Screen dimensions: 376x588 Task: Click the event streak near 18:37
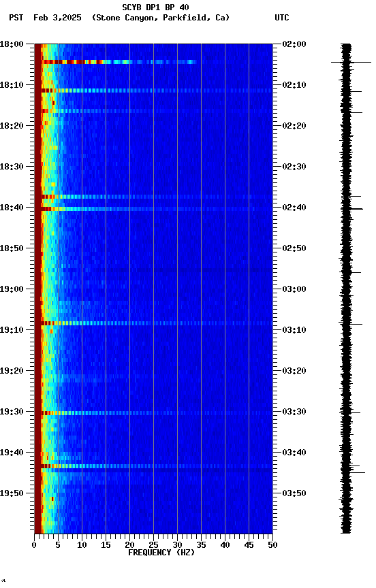pyautogui.click(x=157, y=197)
